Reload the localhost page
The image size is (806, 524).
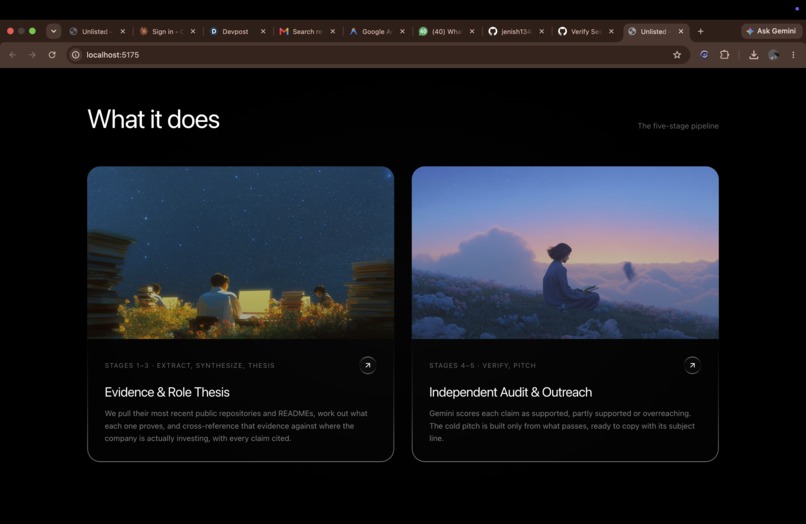(52, 55)
